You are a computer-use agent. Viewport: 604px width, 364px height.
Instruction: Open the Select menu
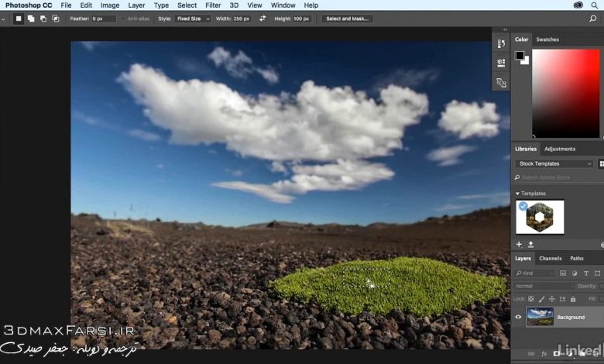pyautogui.click(x=187, y=5)
